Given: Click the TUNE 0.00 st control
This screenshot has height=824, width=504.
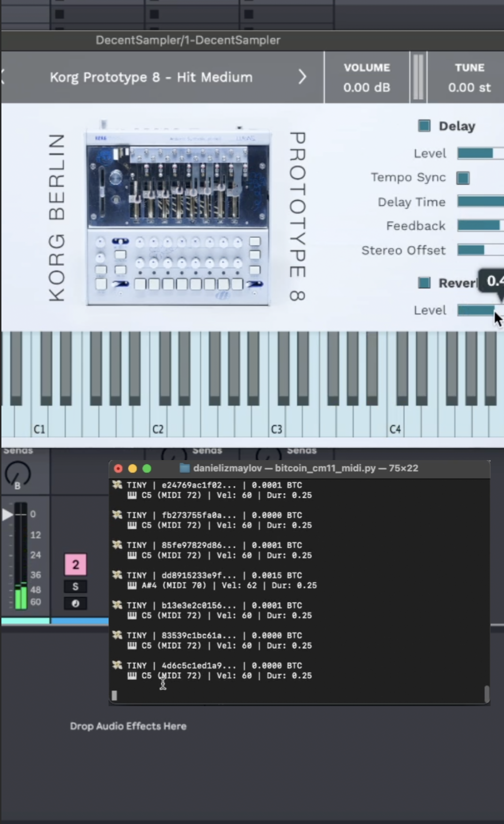Looking at the screenshot, I should coord(469,77).
